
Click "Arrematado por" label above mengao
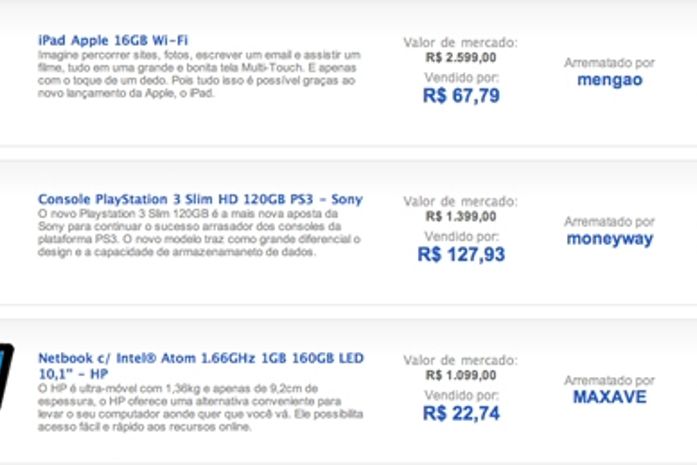pos(609,62)
